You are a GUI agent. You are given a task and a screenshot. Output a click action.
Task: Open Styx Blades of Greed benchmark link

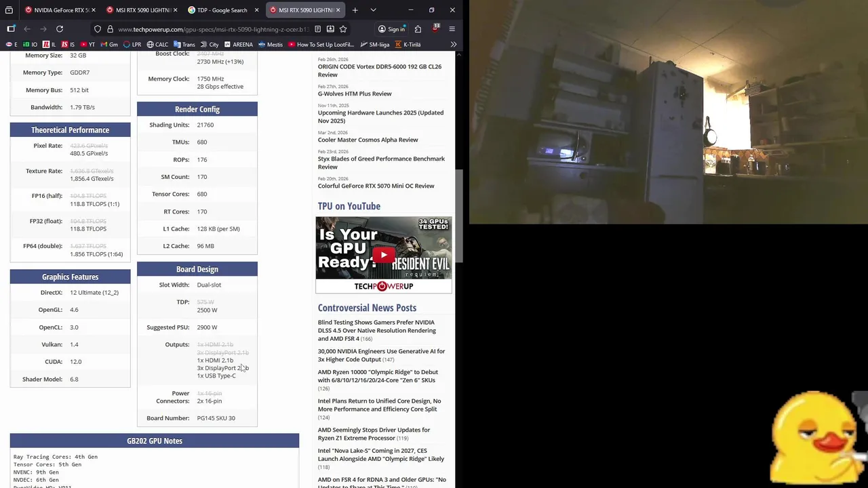tap(381, 163)
